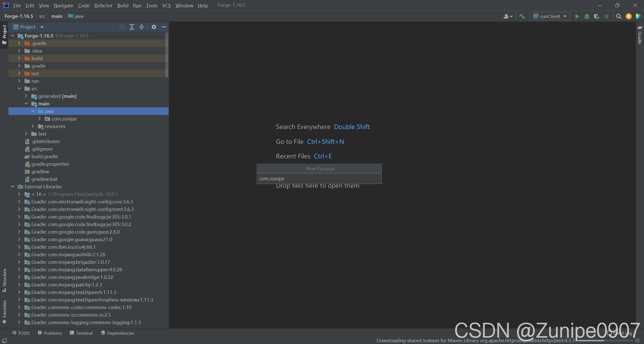Click the Build project hammer icon
The height and width of the screenshot is (344, 644).
522,16
